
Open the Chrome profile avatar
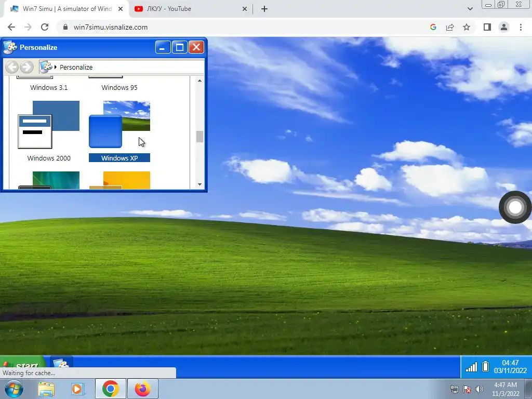click(x=504, y=27)
